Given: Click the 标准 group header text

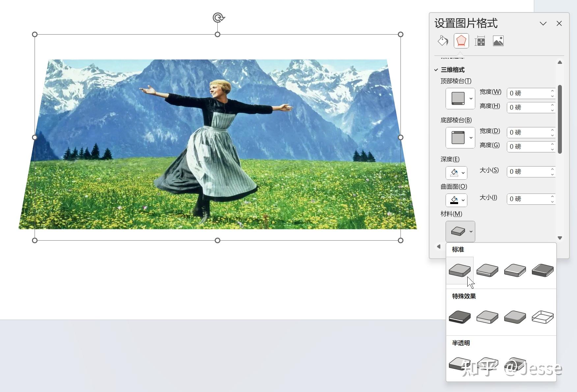Looking at the screenshot, I should click(458, 249).
